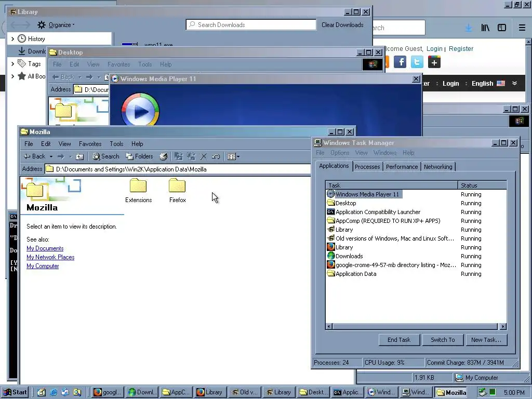Switch to Performance tab in Task Manager

pyautogui.click(x=402, y=167)
